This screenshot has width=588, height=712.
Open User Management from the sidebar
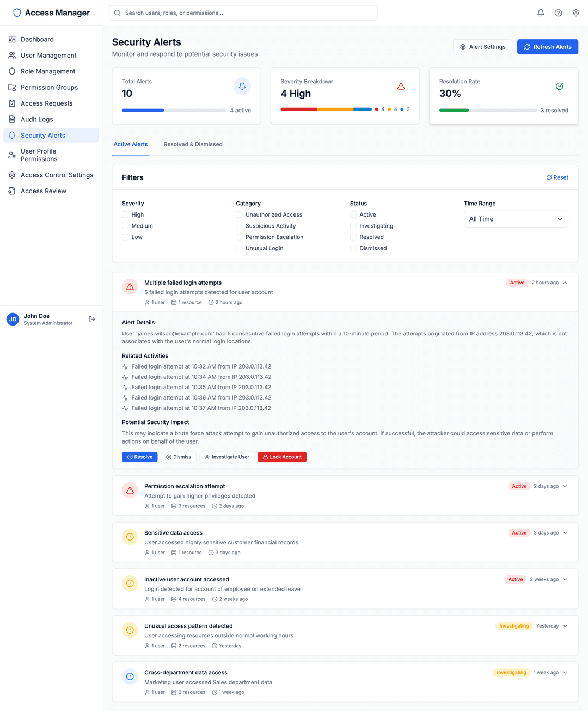[x=48, y=55]
